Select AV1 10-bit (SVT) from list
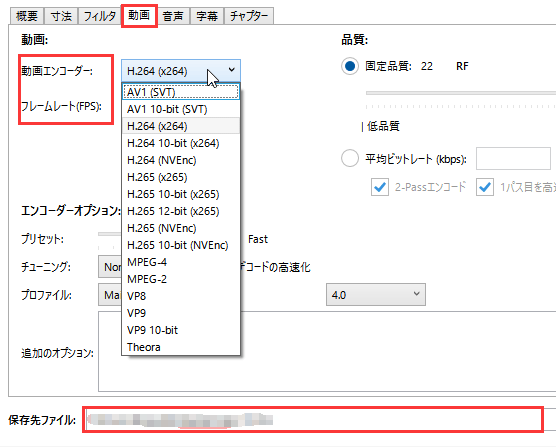556x447 pixels. pyautogui.click(x=181, y=109)
